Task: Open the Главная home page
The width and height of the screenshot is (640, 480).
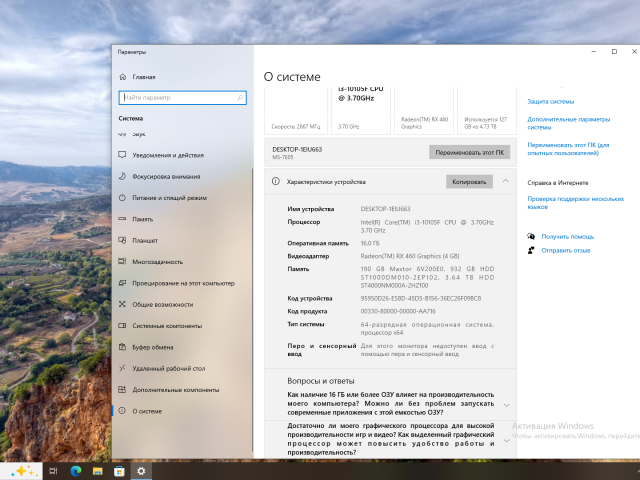Action: 144,77
